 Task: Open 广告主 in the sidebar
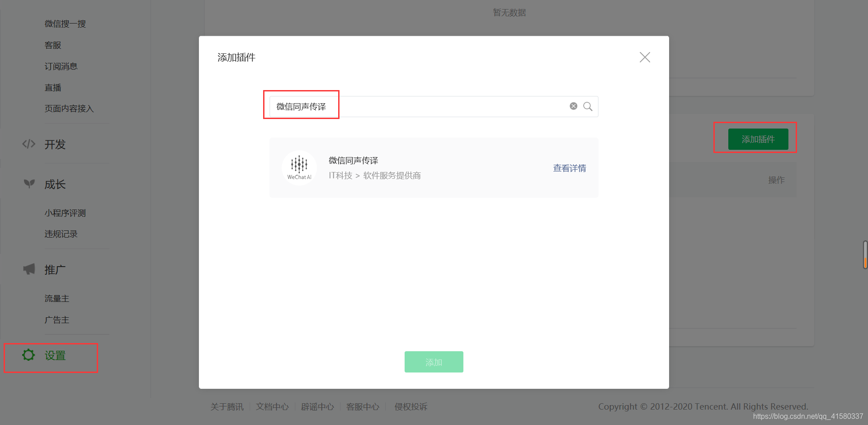57,320
